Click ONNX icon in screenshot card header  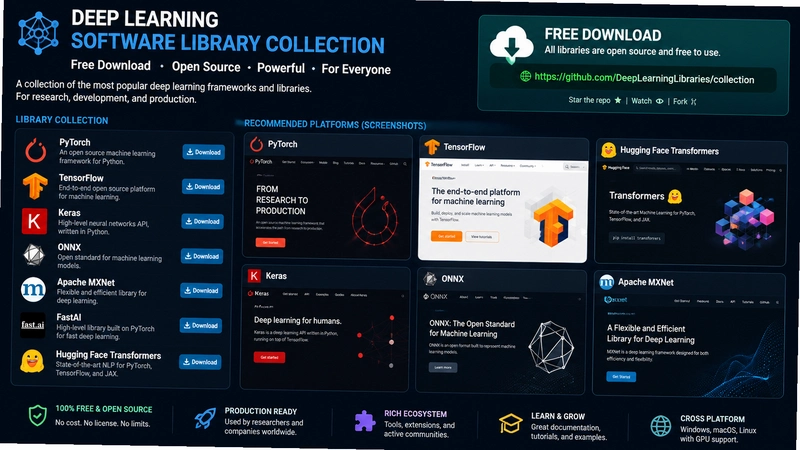pos(430,279)
